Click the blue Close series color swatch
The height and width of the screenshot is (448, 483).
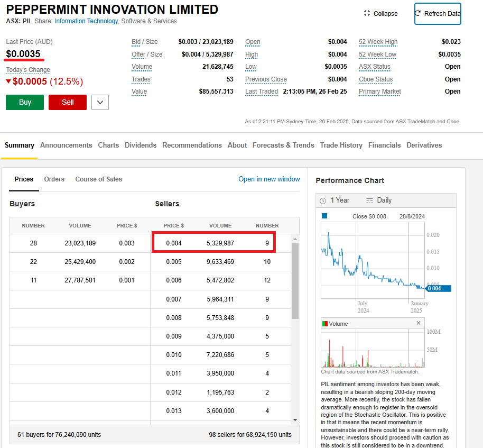coord(324,216)
